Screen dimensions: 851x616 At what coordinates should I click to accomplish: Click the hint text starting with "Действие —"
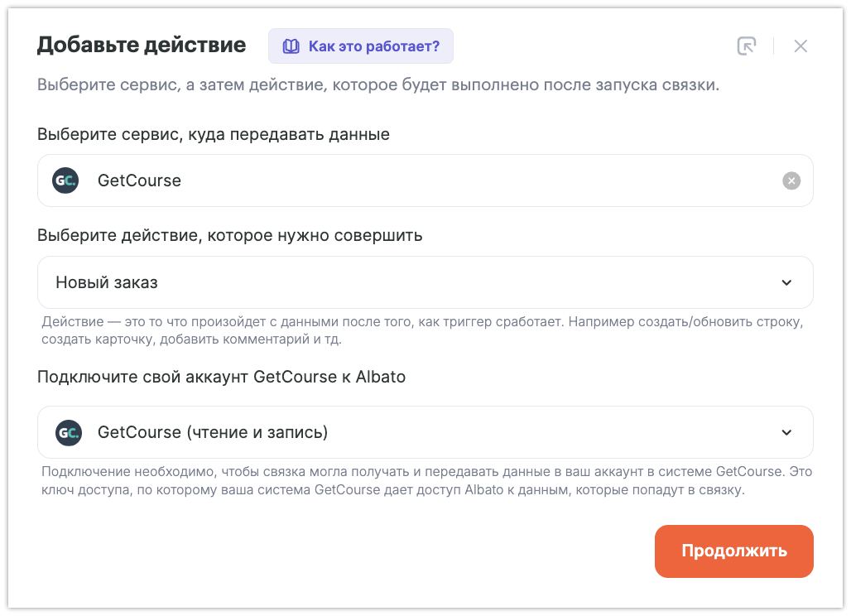pos(422,330)
